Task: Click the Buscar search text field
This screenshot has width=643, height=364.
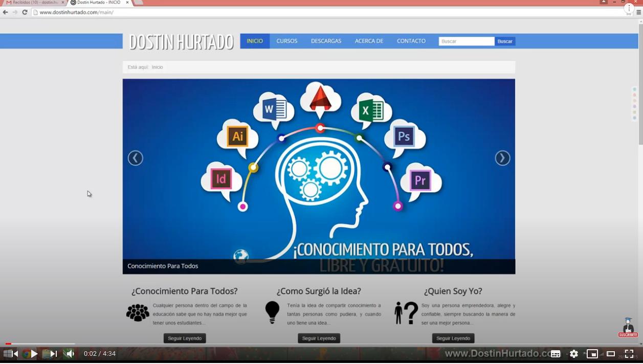Action: coord(467,41)
